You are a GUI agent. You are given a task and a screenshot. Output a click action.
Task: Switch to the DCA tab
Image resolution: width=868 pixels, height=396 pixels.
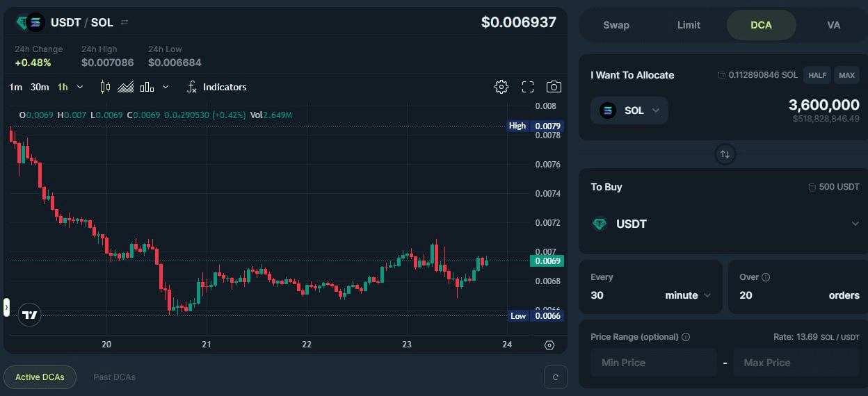tap(762, 25)
